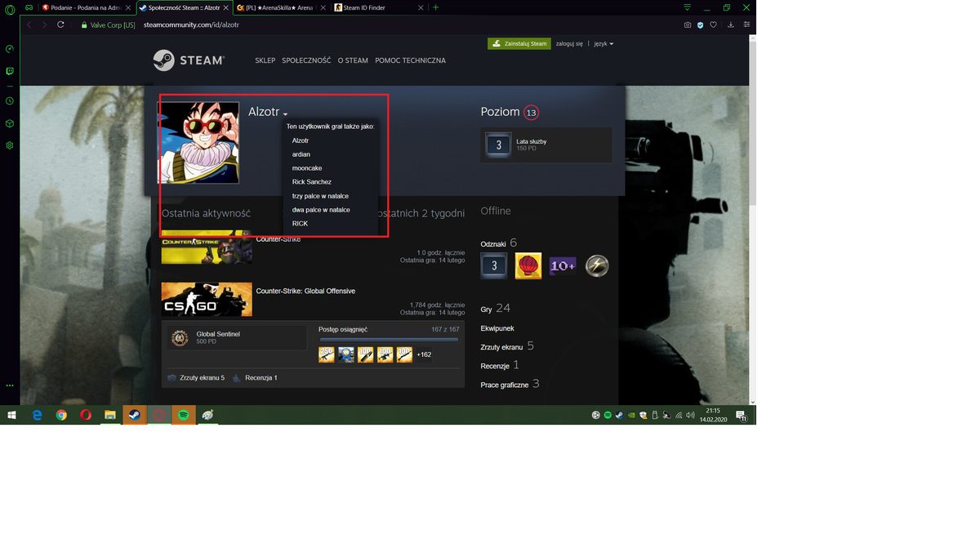The width and height of the screenshot is (980, 557).
Task: Click the heart bookmark icon in address bar
Action: [713, 25]
